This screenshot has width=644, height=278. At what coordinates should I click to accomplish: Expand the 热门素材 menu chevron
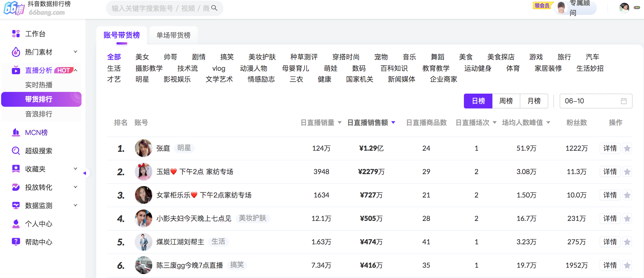76,52
